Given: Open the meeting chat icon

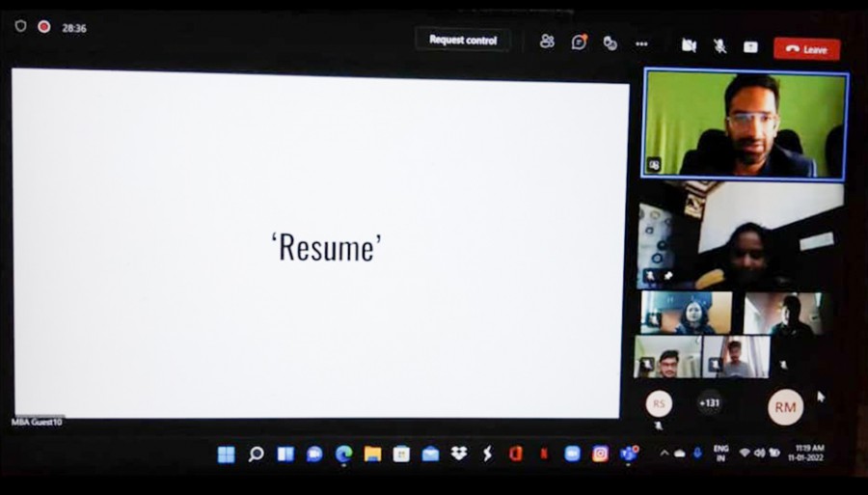Looking at the screenshot, I should click(x=579, y=42).
